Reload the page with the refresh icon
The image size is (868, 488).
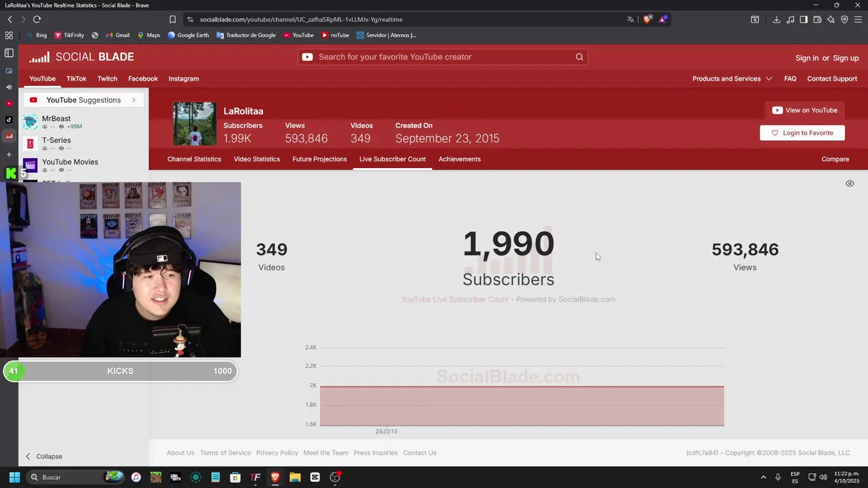37,20
